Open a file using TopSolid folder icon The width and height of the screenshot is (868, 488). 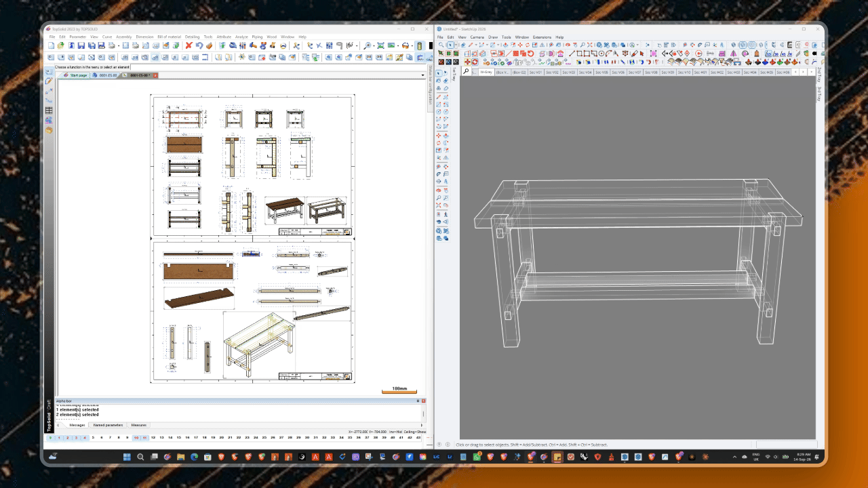tap(61, 45)
